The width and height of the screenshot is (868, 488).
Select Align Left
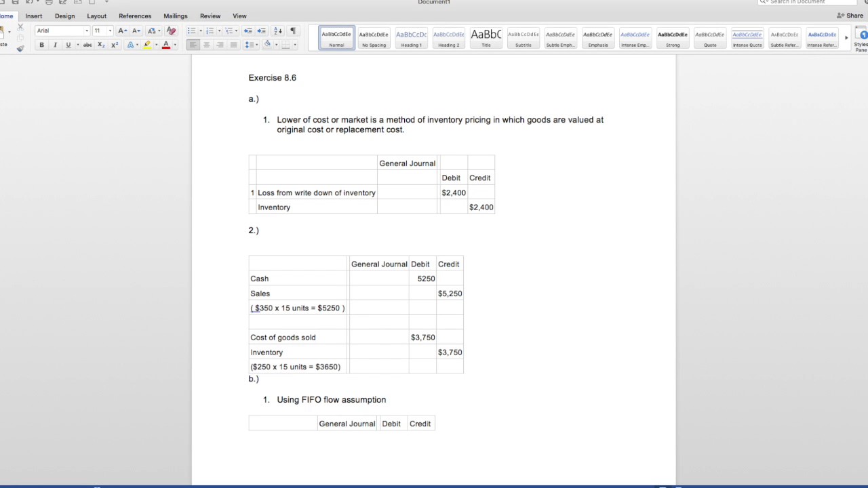click(x=193, y=45)
